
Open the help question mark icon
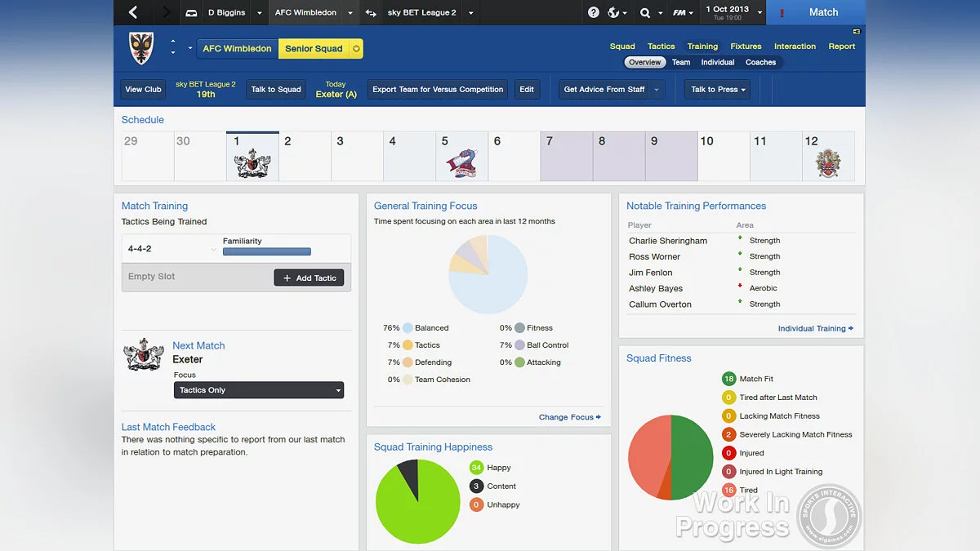coord(594,11)
